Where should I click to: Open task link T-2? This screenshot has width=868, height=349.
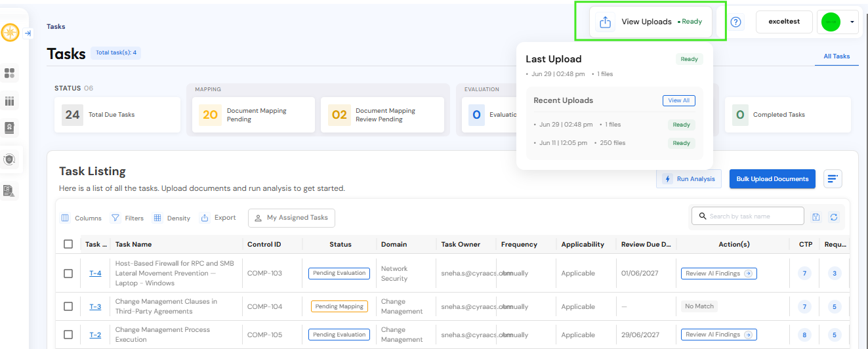point(95,335)
